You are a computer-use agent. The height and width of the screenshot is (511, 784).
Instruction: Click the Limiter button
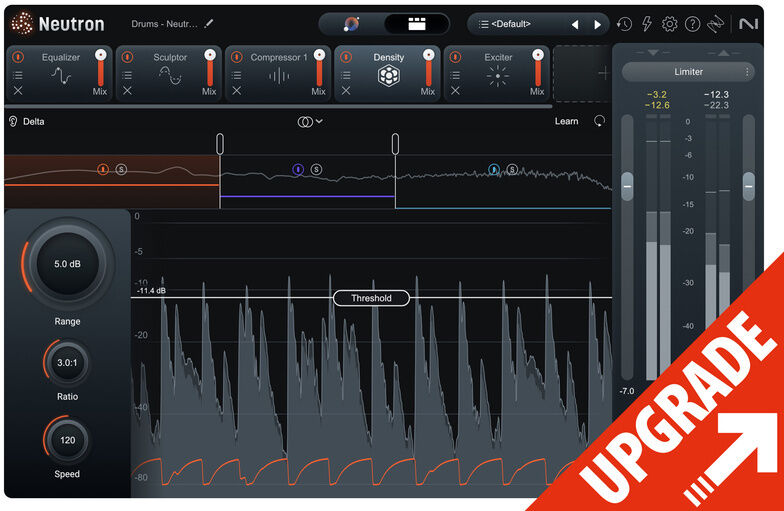point(688,72)
